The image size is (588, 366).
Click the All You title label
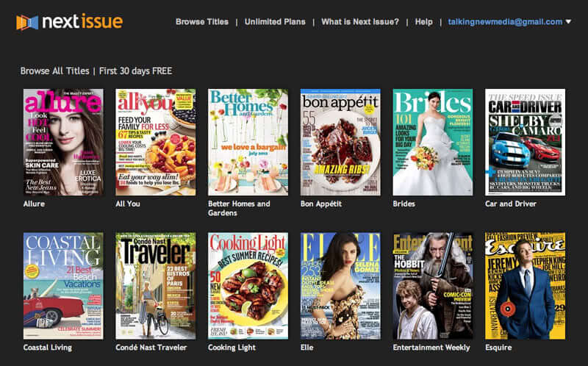point(128,204)
